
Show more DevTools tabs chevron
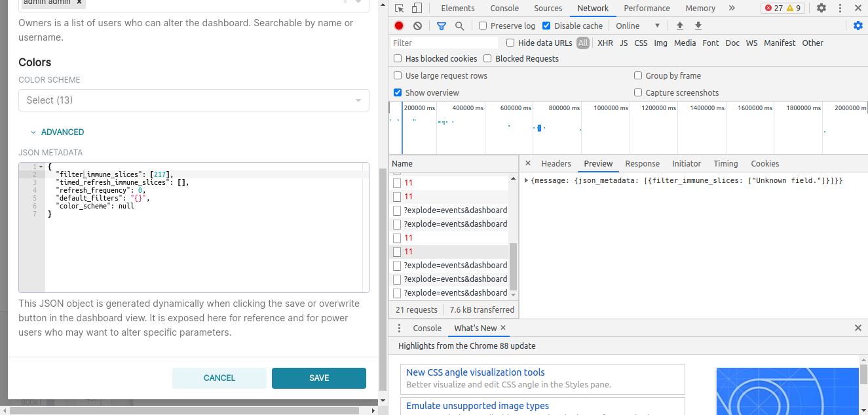(732, 9)
